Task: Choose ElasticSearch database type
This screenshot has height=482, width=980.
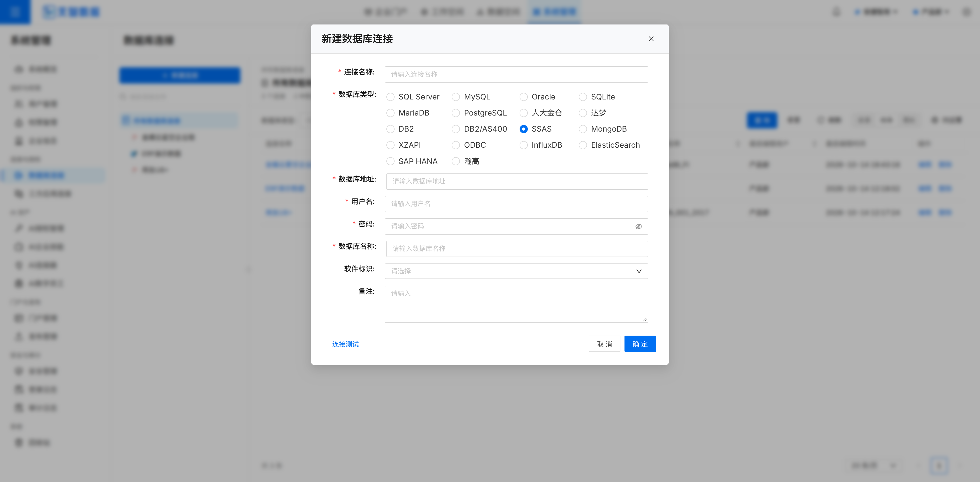Action: point(583,145)
